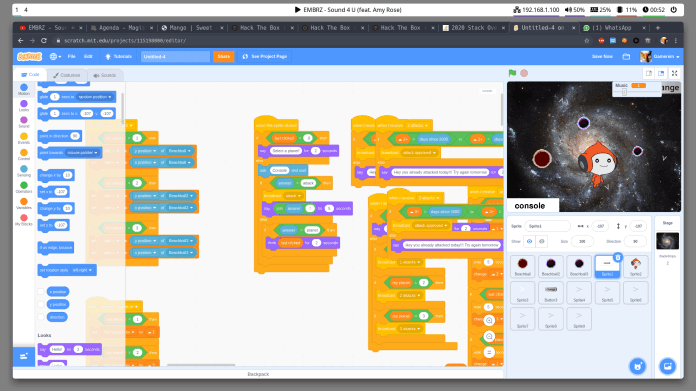The height and width of the screenshot is (391, 696).
Task: Zoom in the code workspace
Action: [x=489, y=320]
